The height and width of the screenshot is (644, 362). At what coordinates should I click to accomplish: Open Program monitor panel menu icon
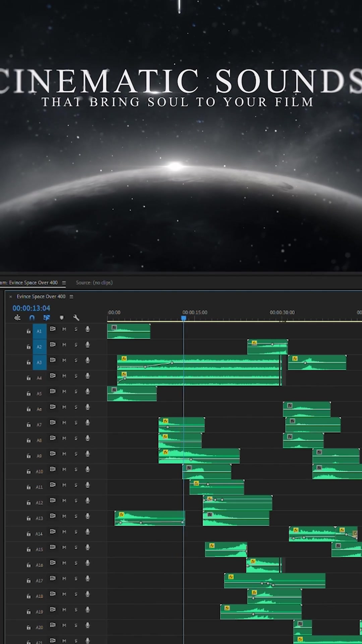click(64, 283)
